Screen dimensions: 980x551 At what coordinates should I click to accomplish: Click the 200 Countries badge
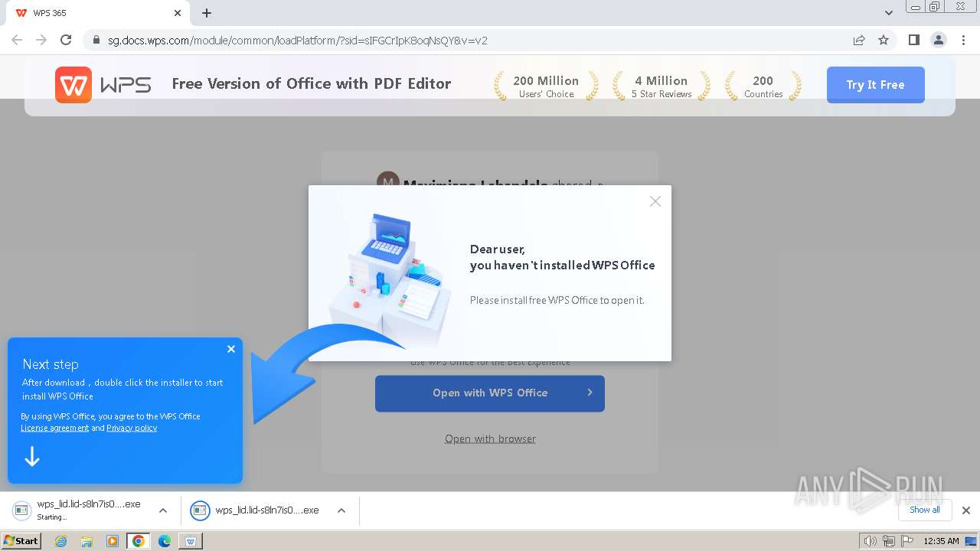point(763,86)
